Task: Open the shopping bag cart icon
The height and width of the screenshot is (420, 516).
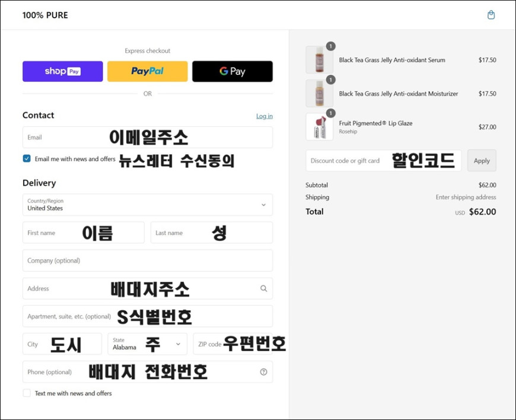Action: tap(491, 15)
